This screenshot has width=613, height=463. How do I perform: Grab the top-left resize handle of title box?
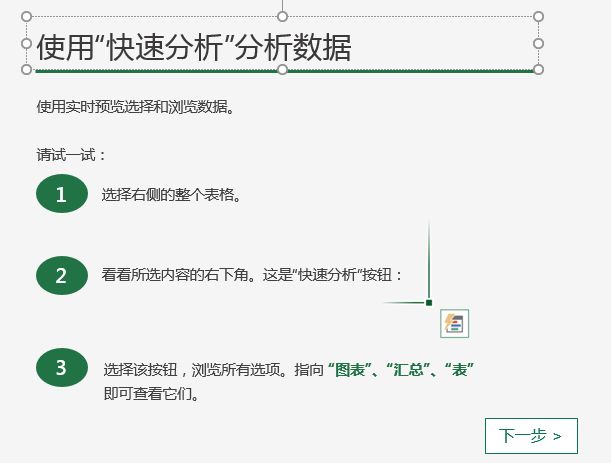27,17
